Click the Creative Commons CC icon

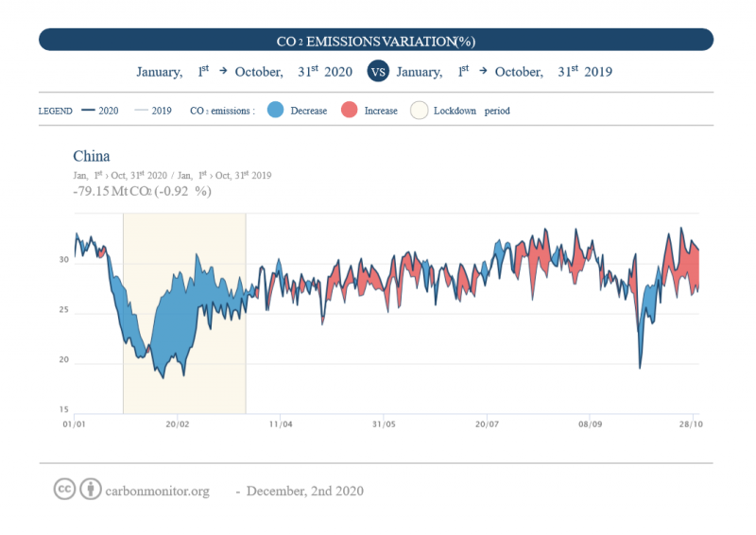(x=64, y=490)
